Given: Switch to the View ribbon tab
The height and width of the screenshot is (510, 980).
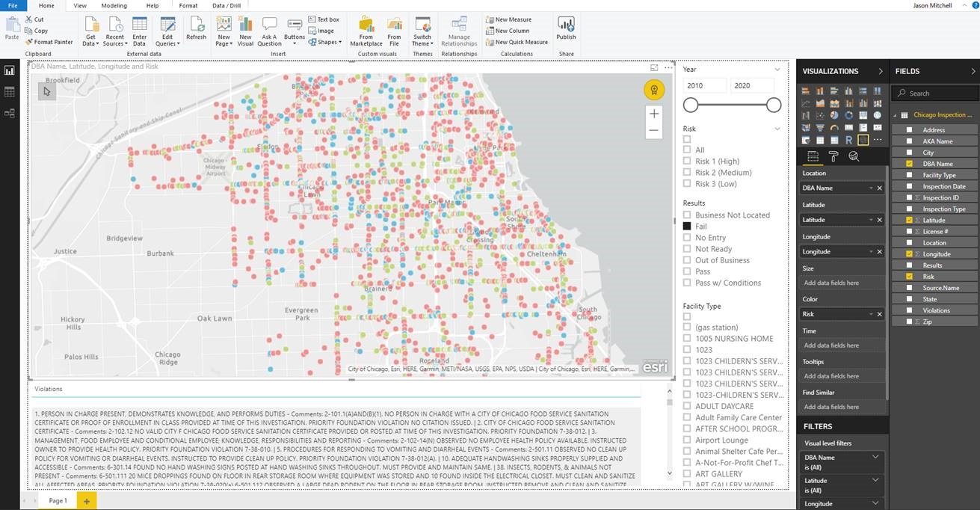Looking at the screenshot, I should pyautogui.click(x=80, y=5).
